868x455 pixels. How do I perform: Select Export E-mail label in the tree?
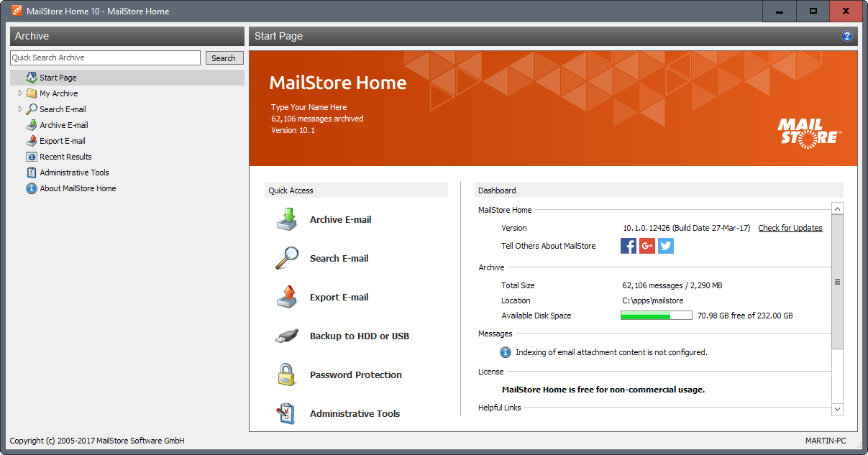point(63,141)
